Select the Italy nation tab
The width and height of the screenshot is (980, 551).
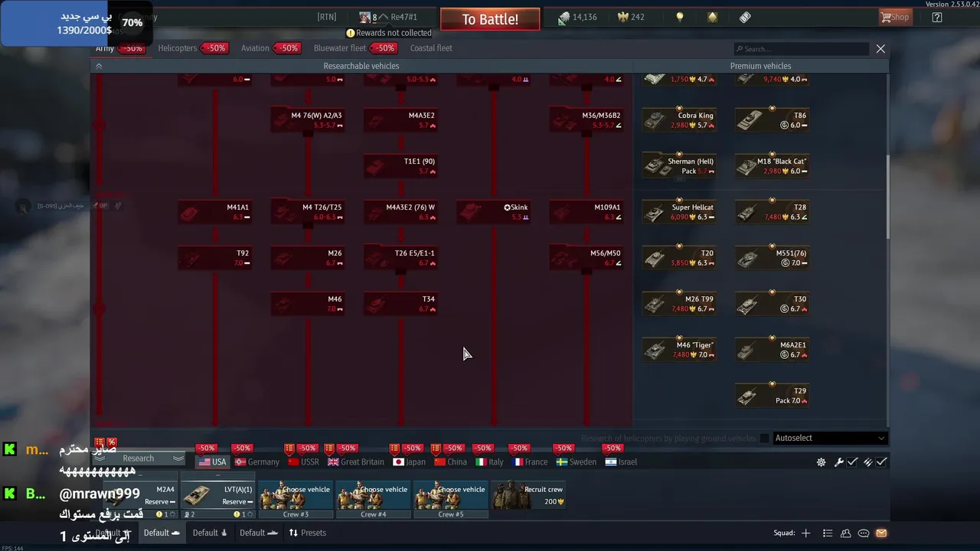tap(490, 462)
